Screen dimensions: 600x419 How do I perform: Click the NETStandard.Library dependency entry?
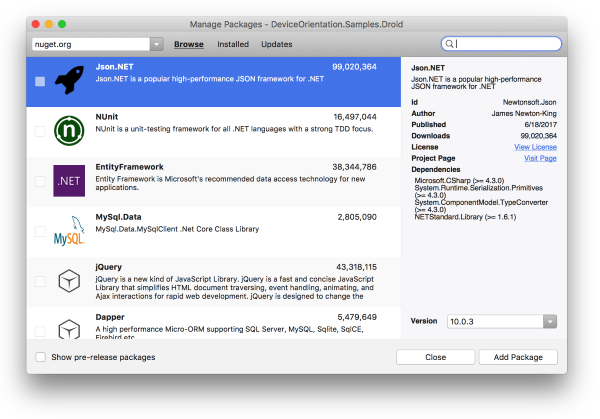[x=465, y=217]
